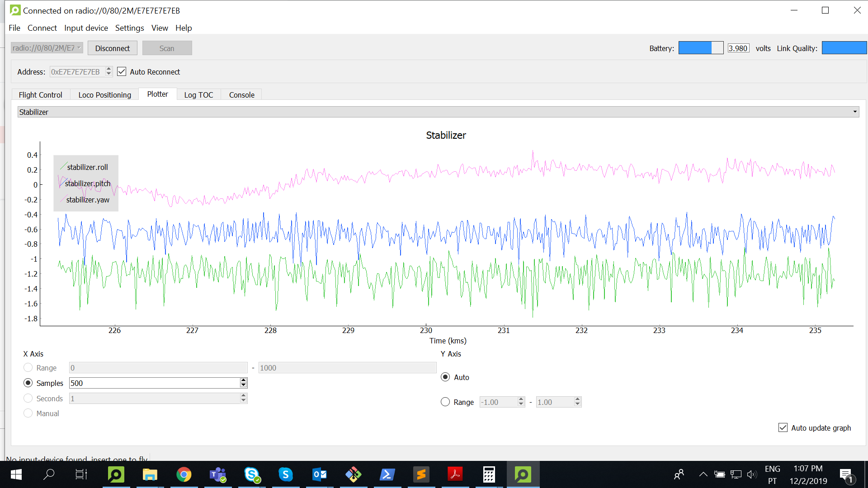Open the Flight Control tab

(x=40, y=95)
